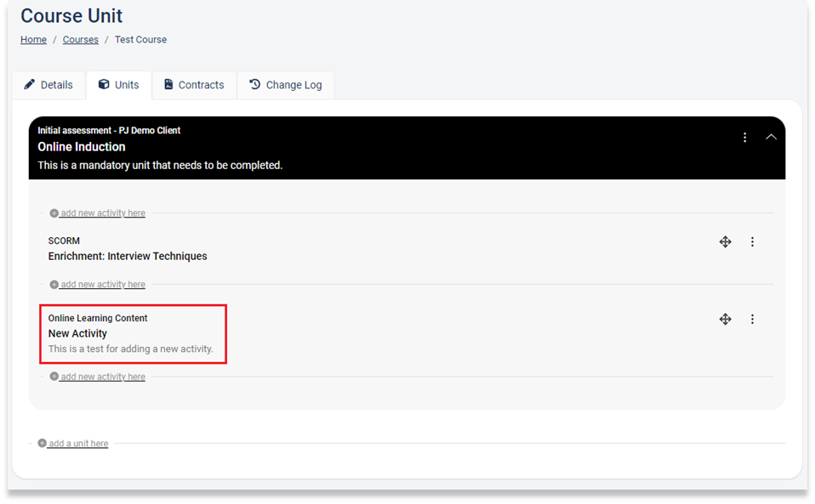Screen dimensions: 815x504
Task: Collapse the Online Induction unit
Action: pos(771,137)
